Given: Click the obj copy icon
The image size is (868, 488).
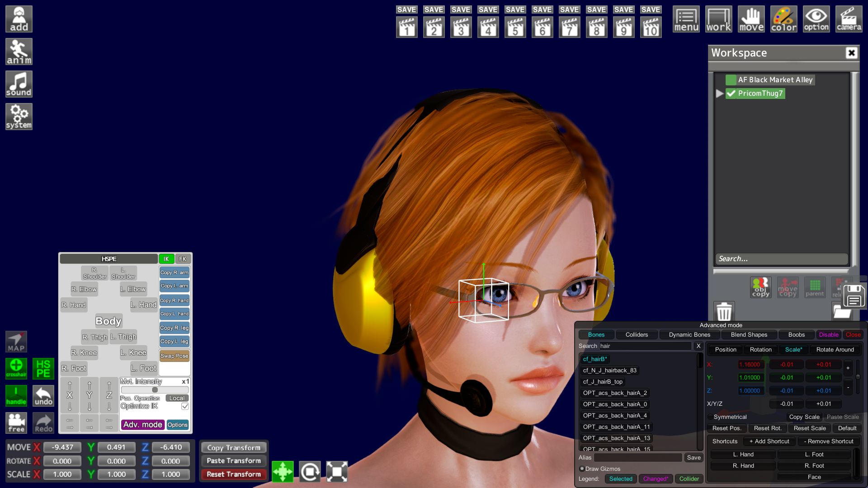Looking at the screenshot, I should coord(760,287).
